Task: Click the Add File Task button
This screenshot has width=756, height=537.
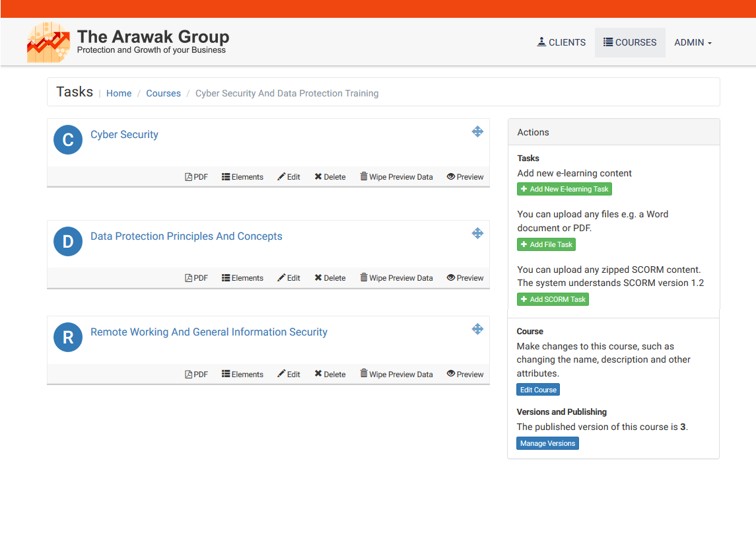Action: coord(546,244)
